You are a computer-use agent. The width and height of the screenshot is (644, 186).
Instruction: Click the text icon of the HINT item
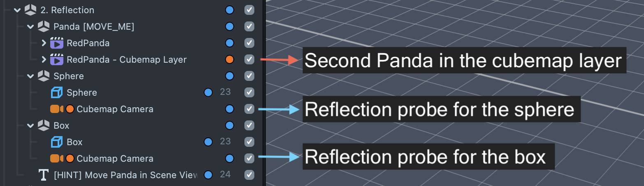[43, 175]
